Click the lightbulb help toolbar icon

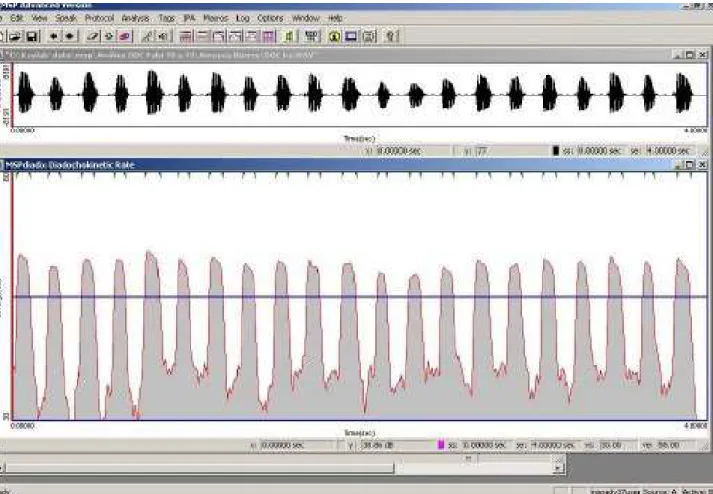pyautogui.click(x=392, y=36)
